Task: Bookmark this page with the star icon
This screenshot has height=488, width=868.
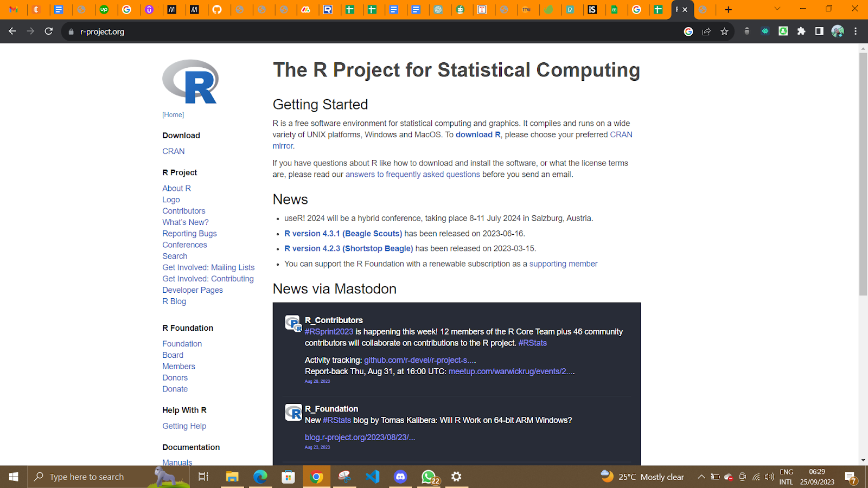Action: 724,31
